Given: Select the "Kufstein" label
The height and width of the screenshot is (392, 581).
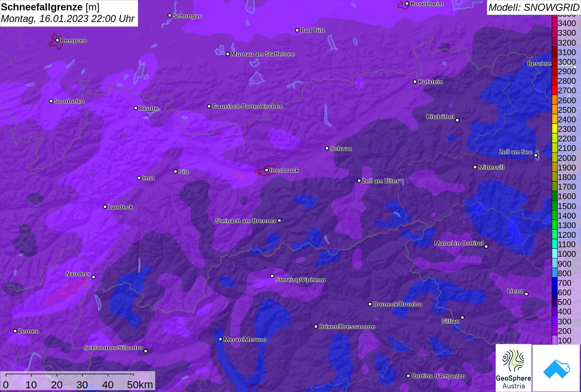Looking at the screenshot, I should [430, 82].
